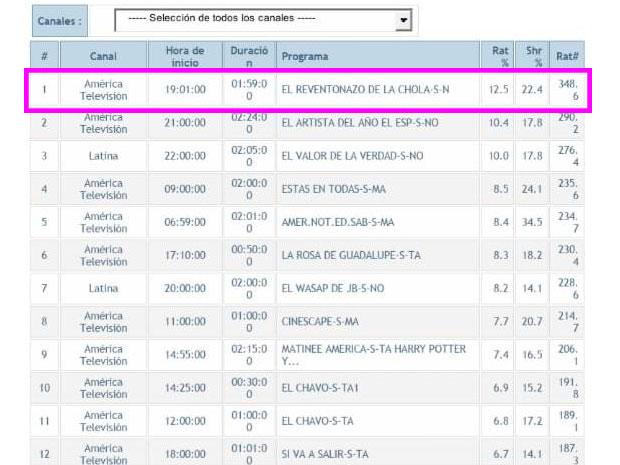Click start time '11:00:00' in row 8
Image resolution: width=620 pixels, height=465 pixels.
pyautogui.click(x=185, y=321)
